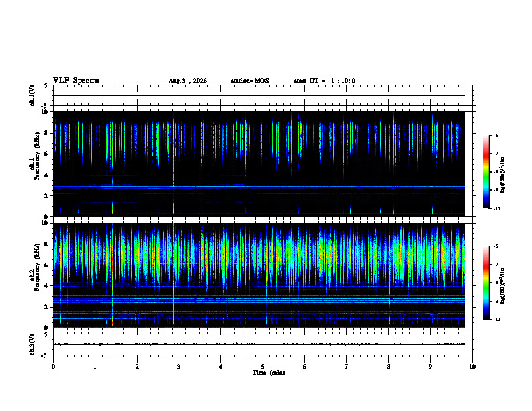Click time axis tick label "7"
The image size is (532, 411).
tap(347, 367)
